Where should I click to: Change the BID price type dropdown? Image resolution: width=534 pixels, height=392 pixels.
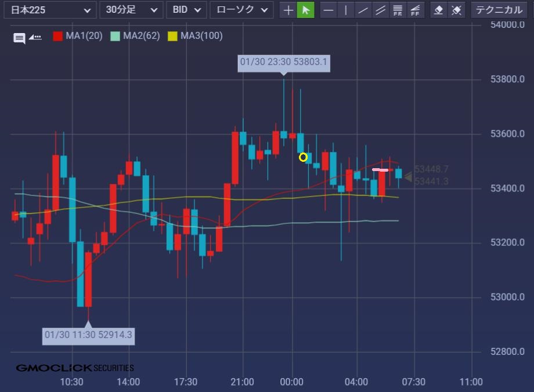186,10
